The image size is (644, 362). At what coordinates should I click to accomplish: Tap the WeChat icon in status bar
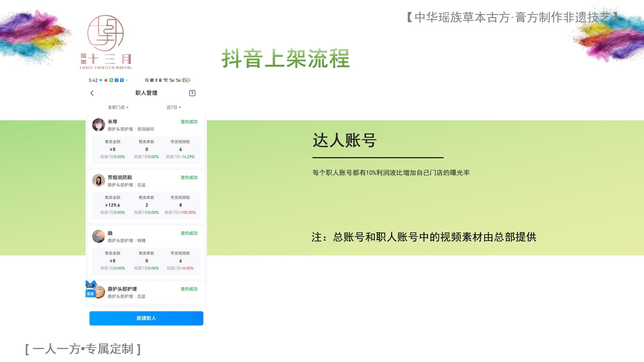[x=111, y=80]
